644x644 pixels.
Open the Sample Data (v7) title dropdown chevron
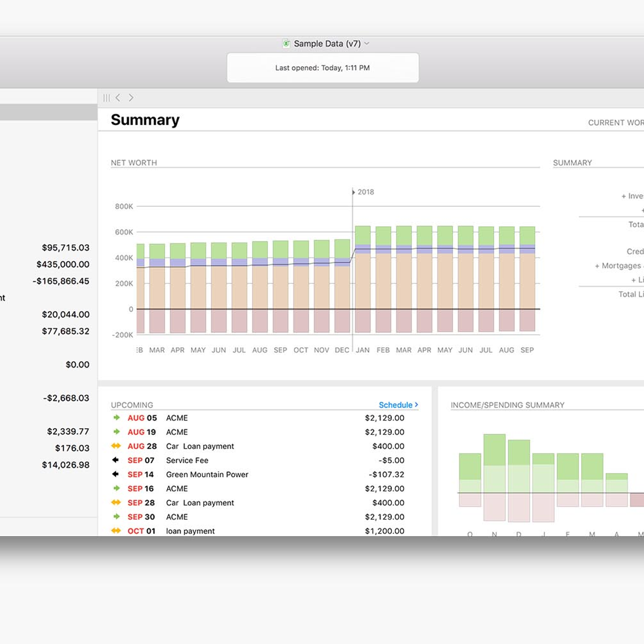(367, 43)
